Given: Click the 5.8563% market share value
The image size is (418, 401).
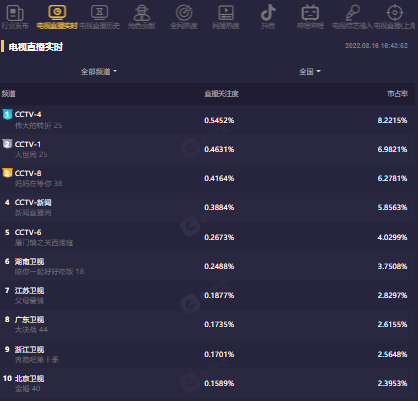Looking at the screenshot, I should click(392, 207).
